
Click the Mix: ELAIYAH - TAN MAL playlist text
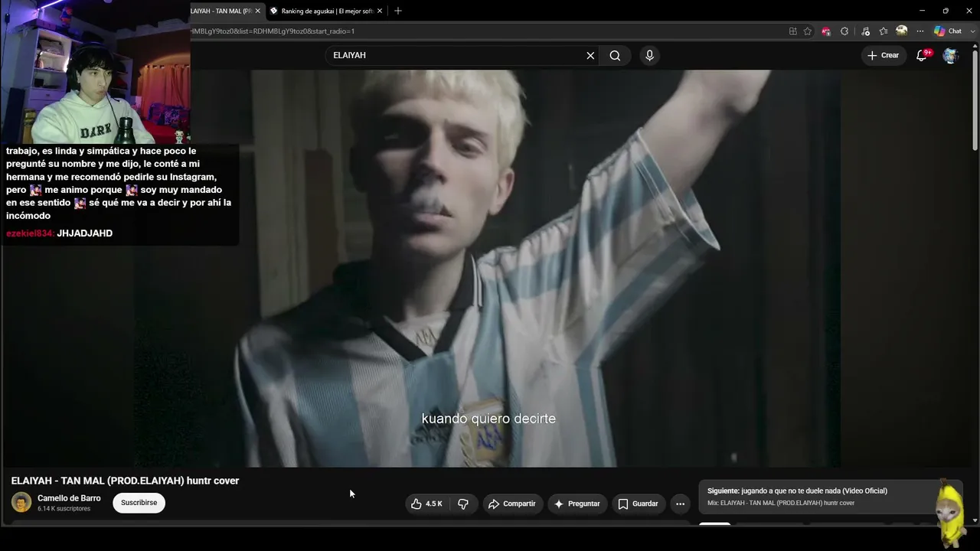tap(781, 503)
